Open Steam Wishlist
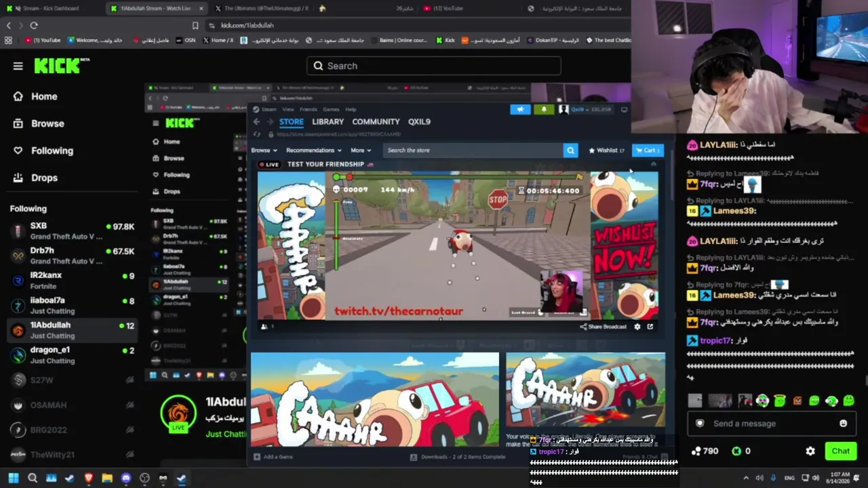This screenshot has height=488, width=868. 607,150
